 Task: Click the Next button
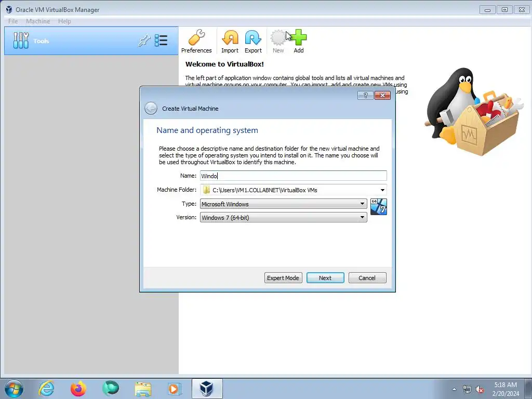[x=325, y=278]
